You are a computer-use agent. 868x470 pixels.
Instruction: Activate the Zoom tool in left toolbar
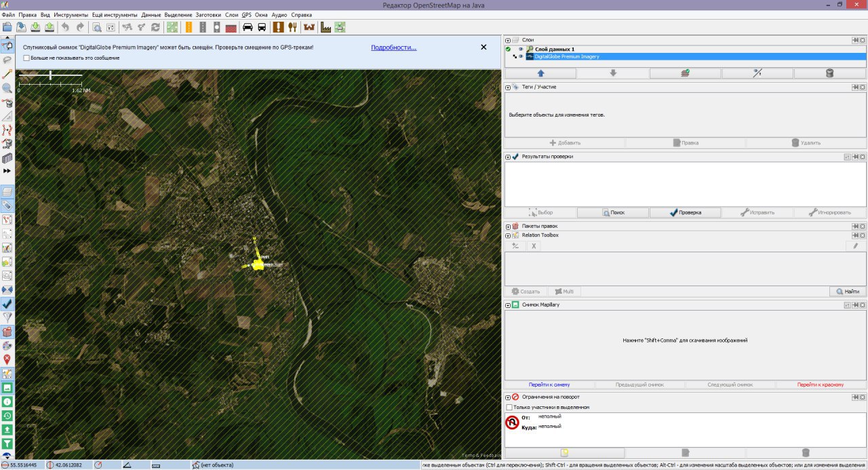[x=7, y=88]
